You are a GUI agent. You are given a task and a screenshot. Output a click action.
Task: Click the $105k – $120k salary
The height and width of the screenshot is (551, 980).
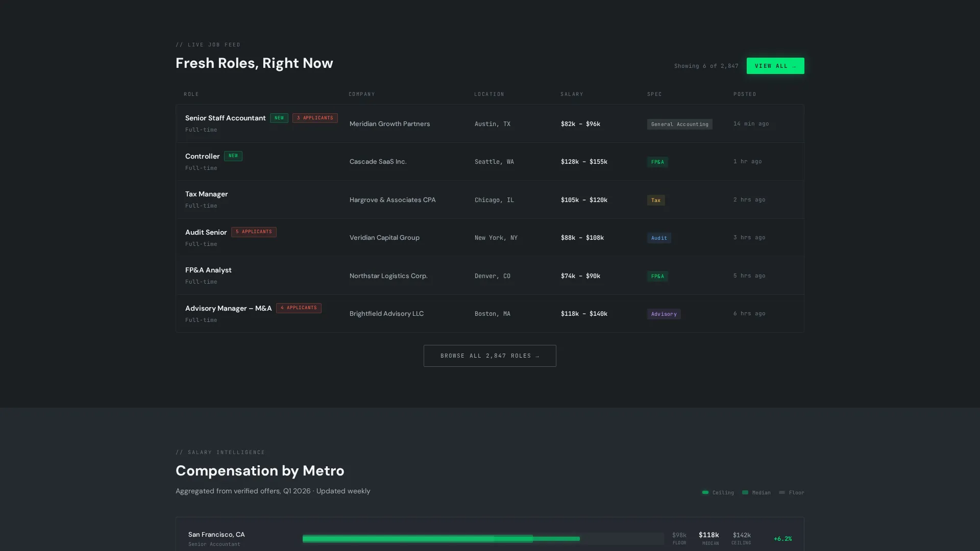[584, 199]
